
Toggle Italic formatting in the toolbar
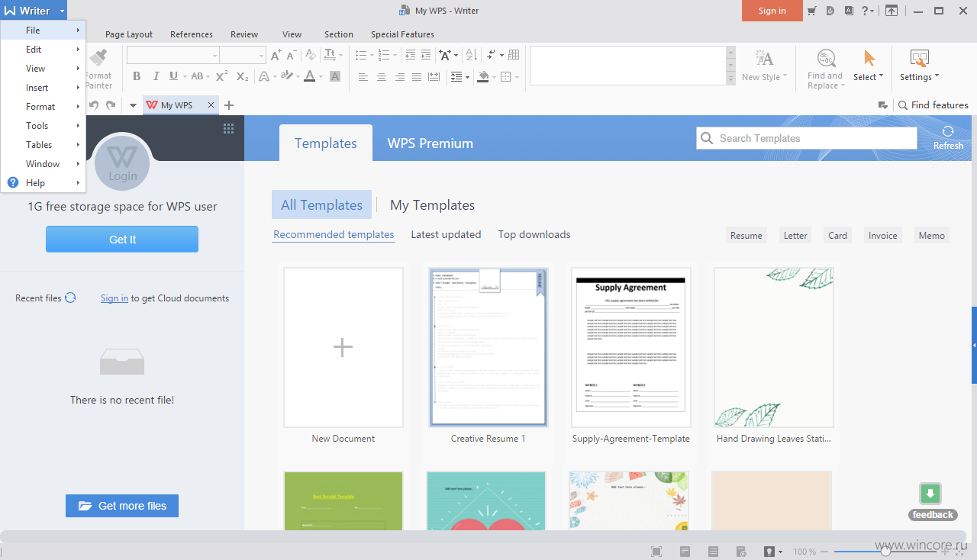coord(156,76)
